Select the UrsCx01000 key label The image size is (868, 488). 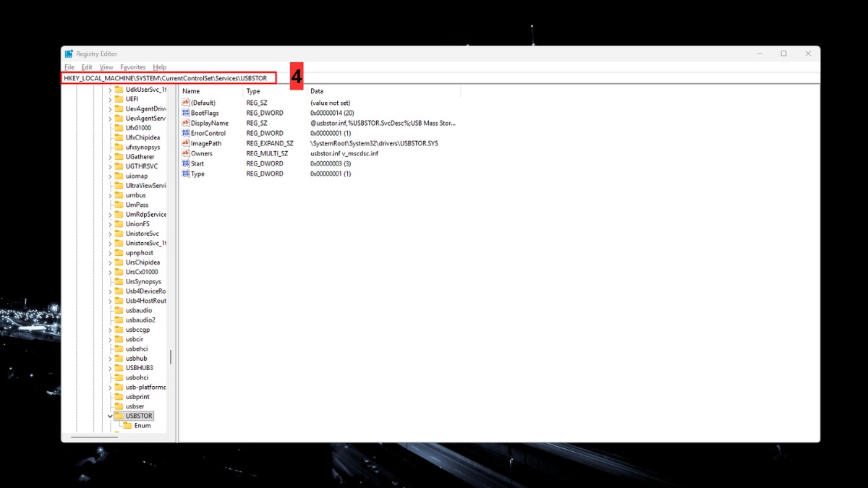pos(142,272)
